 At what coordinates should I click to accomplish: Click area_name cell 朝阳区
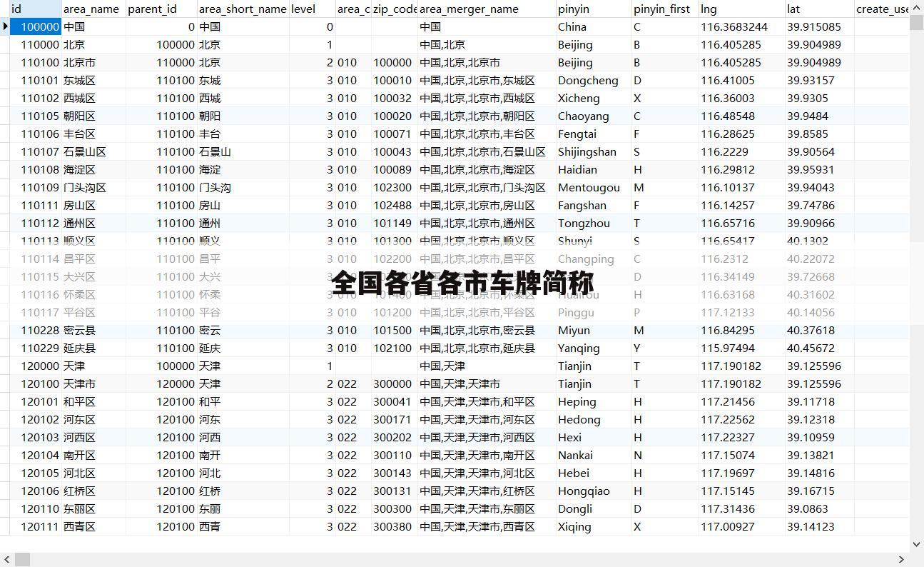tap(93, 116)
